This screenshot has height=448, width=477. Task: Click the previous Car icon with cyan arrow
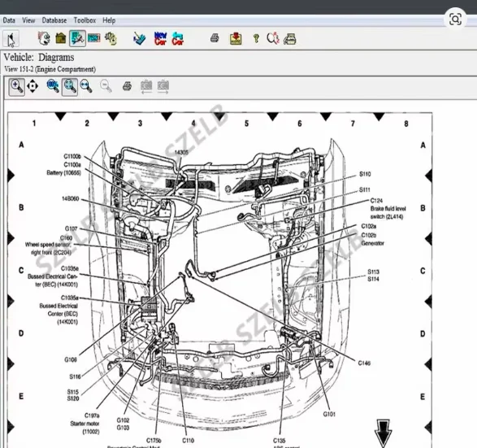pos(177,39)
